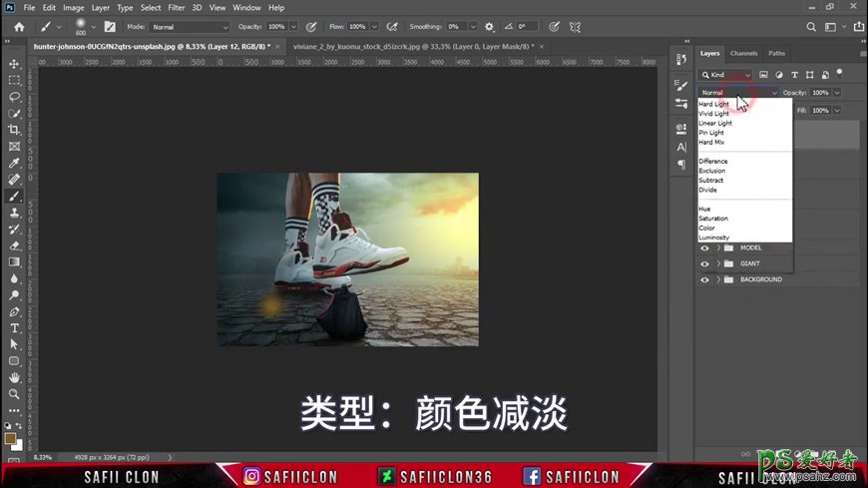Select the Move tool
This screenshot has width=868, height=488.
[14, 64]
